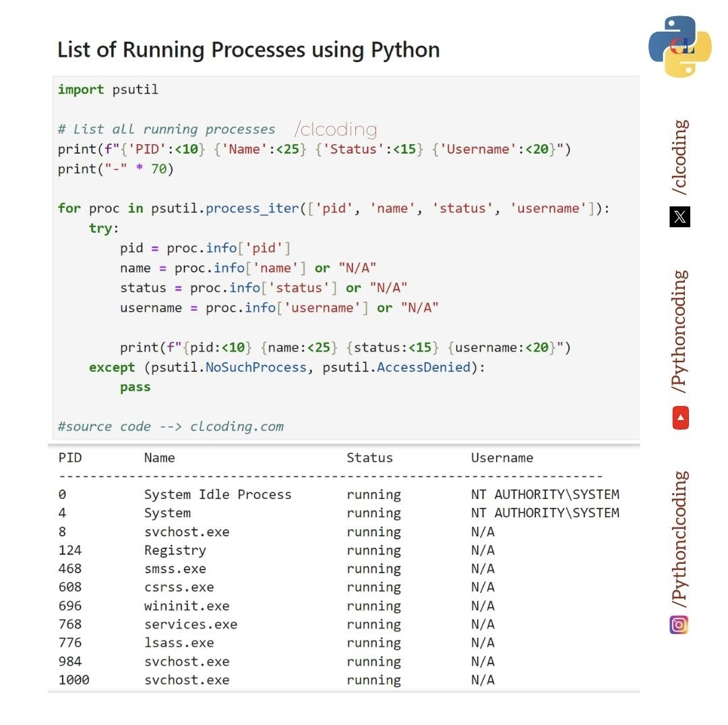This screenshot has height=725, width=728.
Task: Click 'running' status in the Registry row
Action: point(373,551)
